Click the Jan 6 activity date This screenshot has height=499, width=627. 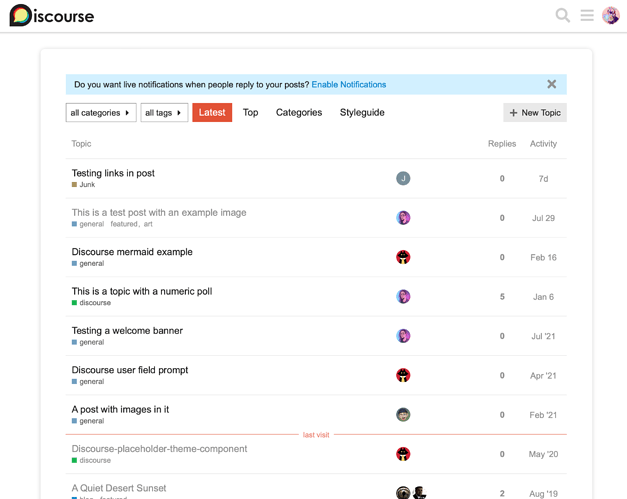pyautogui.click(x=543, y=297)
